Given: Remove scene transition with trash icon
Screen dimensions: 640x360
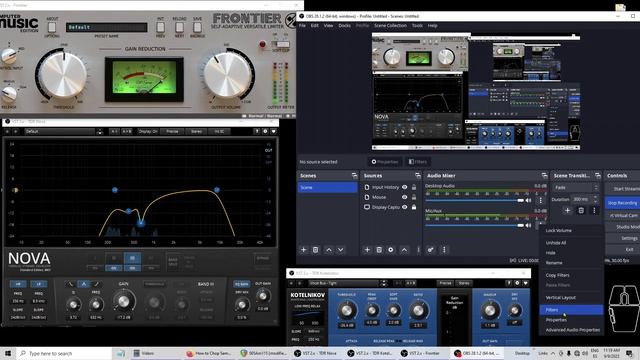Looking at the screenshot, I should 581,210.
